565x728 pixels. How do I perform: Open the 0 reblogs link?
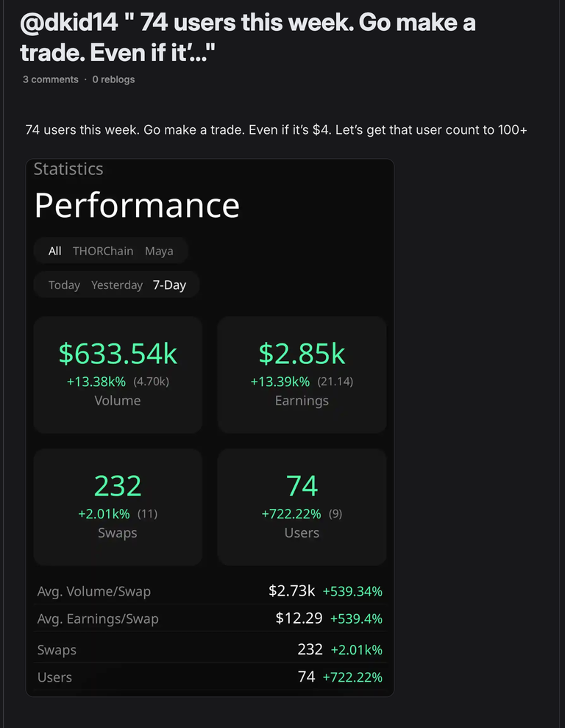113,79
